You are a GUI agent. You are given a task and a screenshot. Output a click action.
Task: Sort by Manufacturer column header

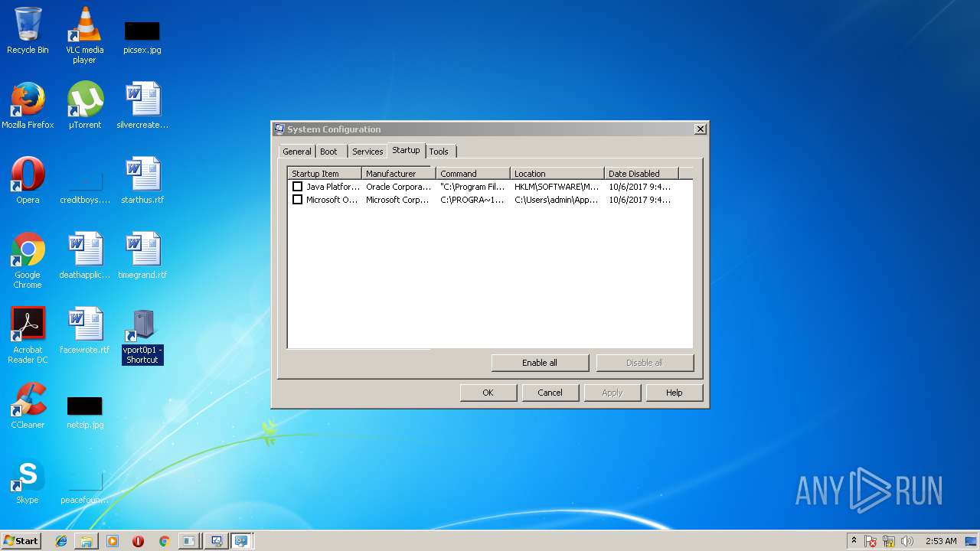coord(399,174)
